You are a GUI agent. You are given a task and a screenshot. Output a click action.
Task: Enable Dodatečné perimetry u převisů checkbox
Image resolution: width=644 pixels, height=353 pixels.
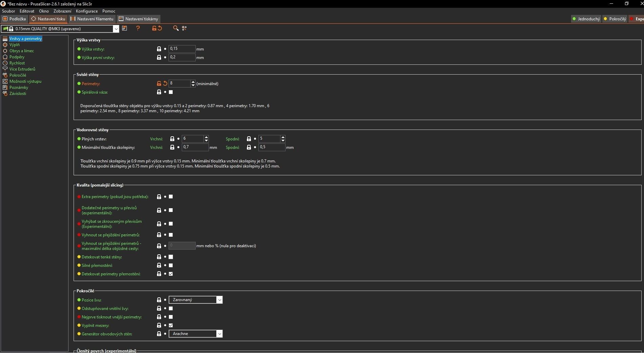pyautogui.click(x=171, y=210)
